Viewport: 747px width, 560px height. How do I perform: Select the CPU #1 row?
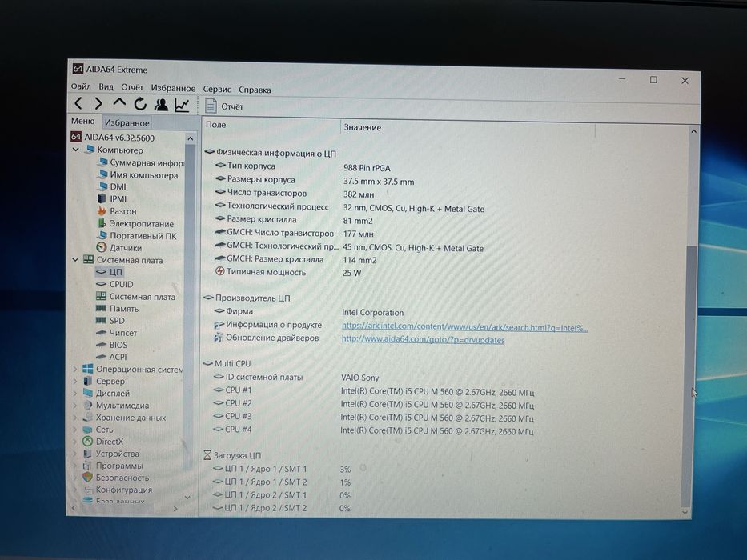click(373, 391)
